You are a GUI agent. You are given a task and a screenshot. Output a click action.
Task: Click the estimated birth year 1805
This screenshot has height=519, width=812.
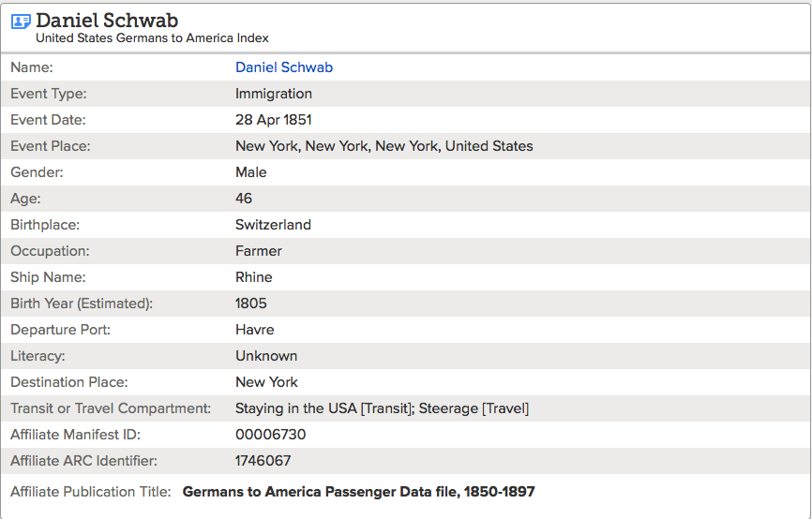(251, 304)
